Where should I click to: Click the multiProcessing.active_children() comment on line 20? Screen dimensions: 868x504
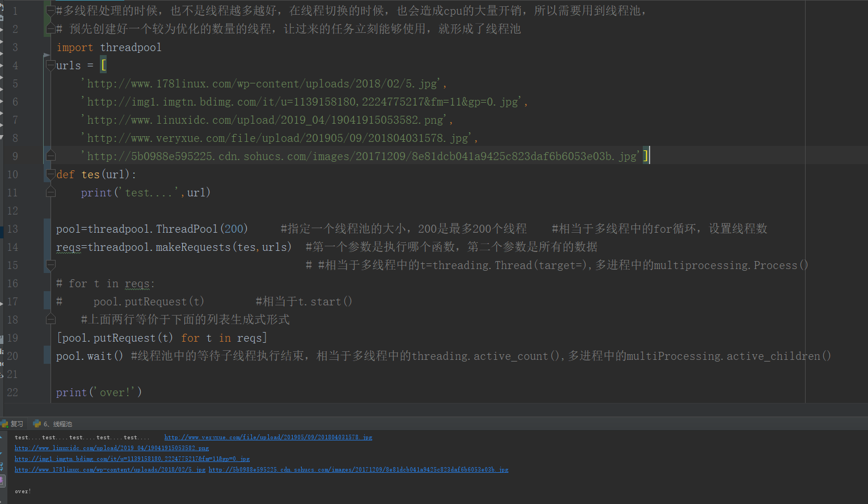click(x=728, y=356)
